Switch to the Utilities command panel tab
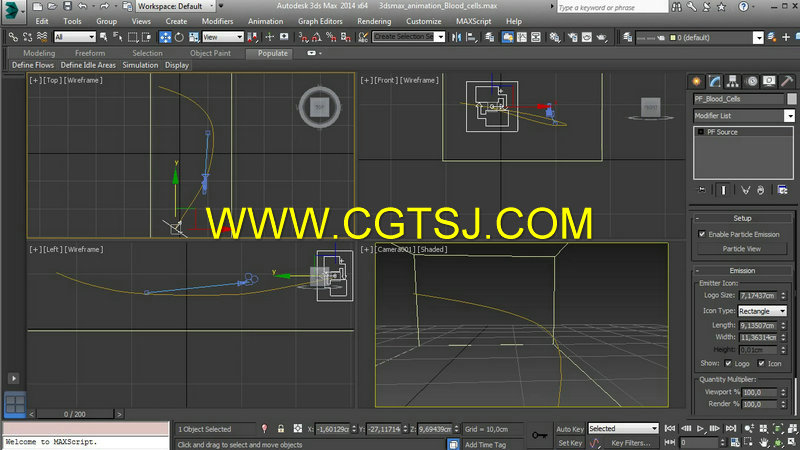This screenshot has width=800, height=450. click(x=787, y=82)
